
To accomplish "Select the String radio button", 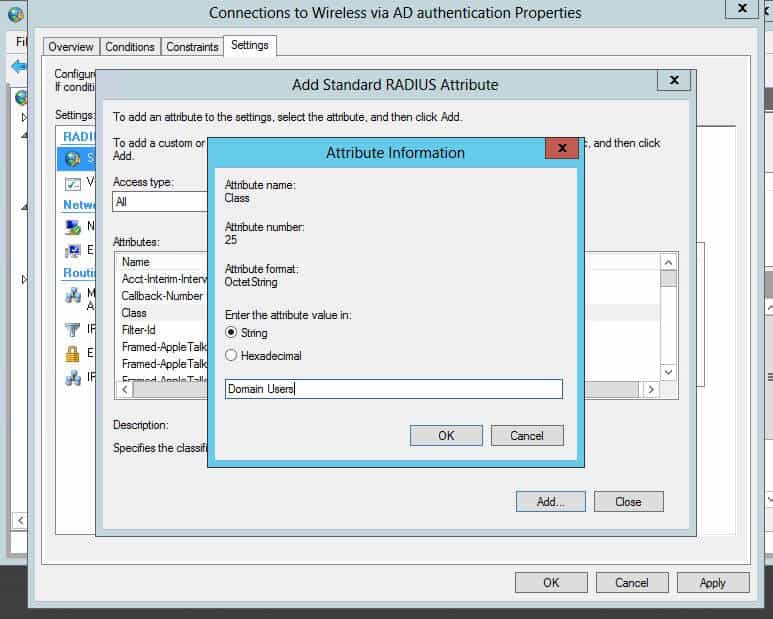I will click(231, 332).
